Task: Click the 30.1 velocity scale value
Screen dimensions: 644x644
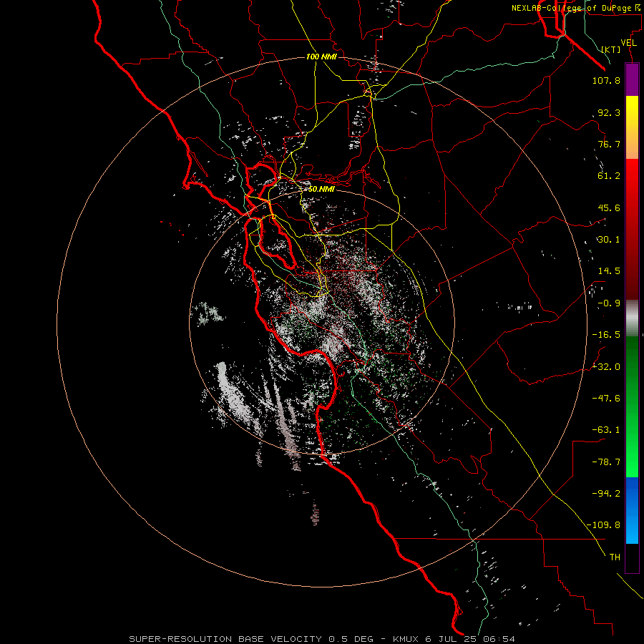Action: pos(609,240)
